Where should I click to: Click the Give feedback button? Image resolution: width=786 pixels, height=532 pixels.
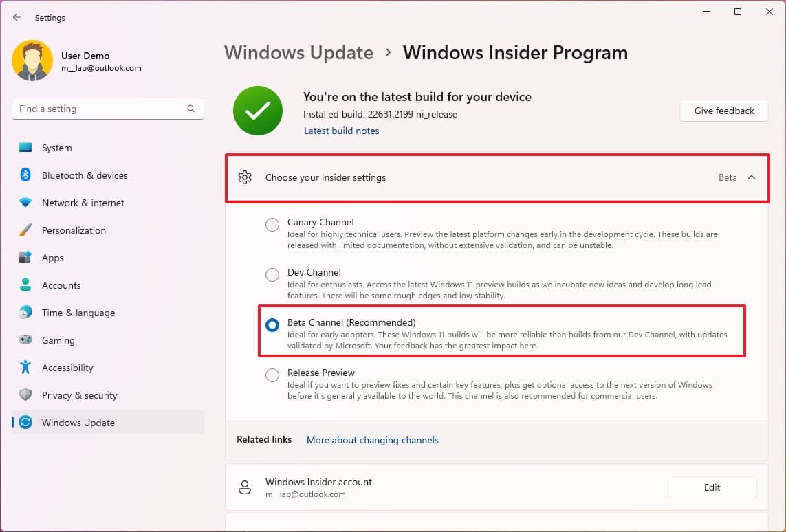723,110
